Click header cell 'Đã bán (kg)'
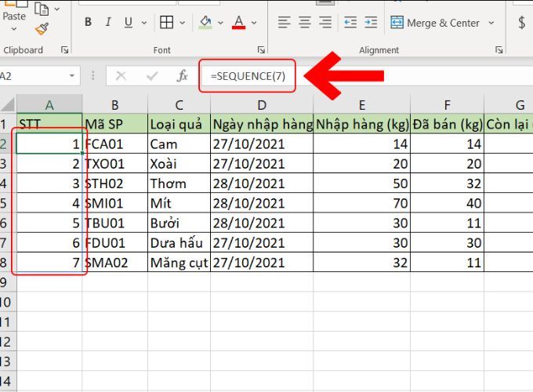 click(x=448, y=124)
